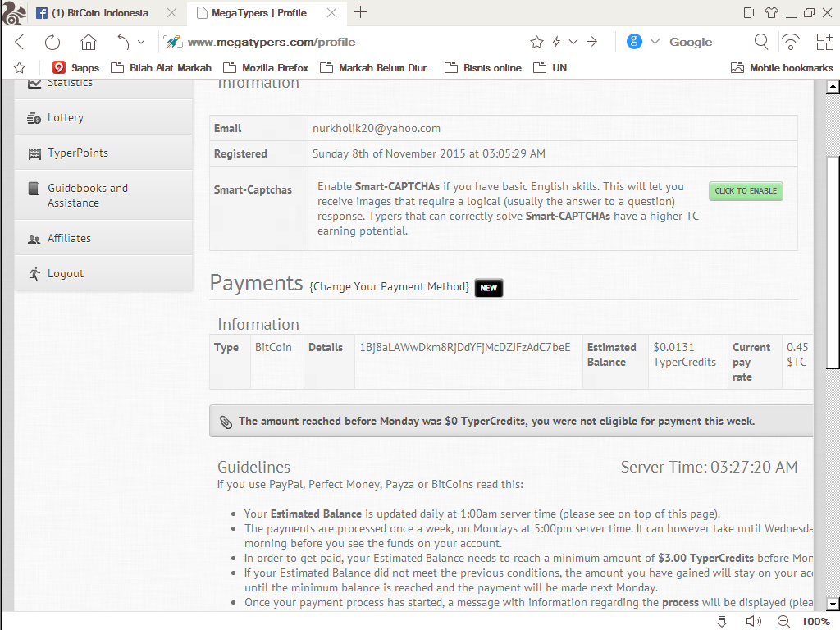
Task: Open the Wi-Fi sharing icon
Action: point(791,42)
